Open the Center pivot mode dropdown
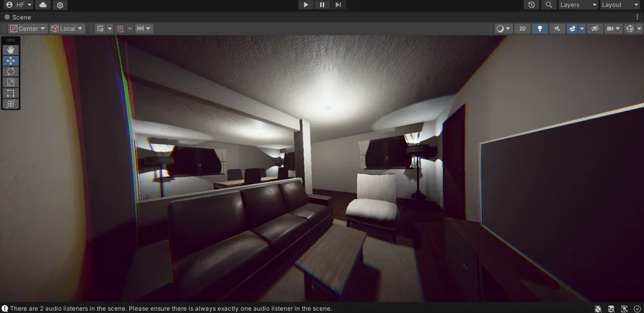 (x=28, y=29)
